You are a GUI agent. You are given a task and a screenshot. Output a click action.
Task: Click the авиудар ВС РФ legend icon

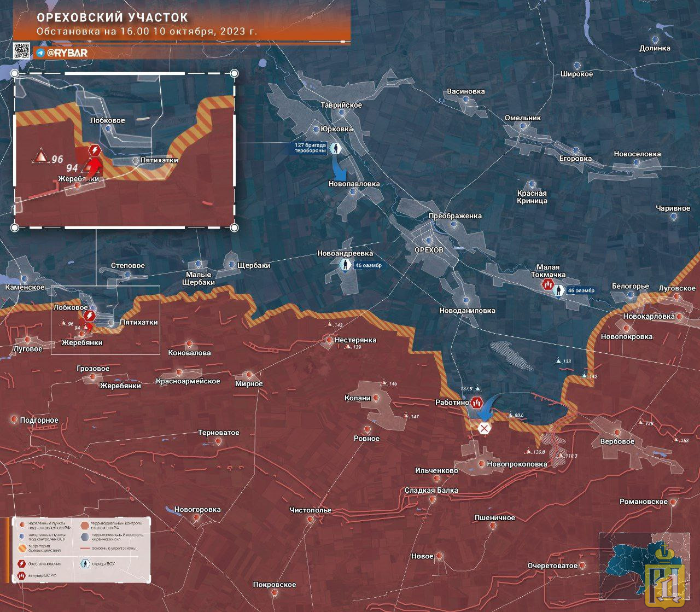21,576
